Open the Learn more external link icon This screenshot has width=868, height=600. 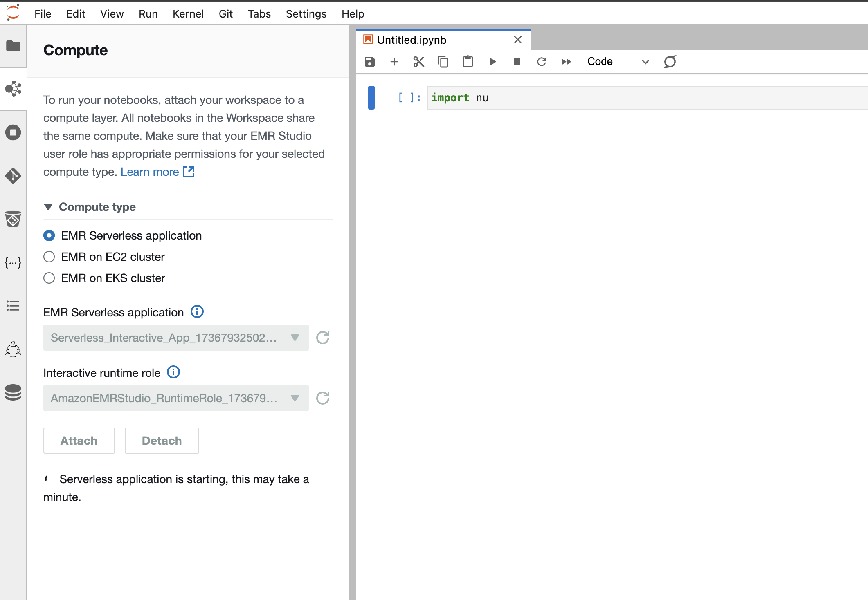[x=189, y=172]
